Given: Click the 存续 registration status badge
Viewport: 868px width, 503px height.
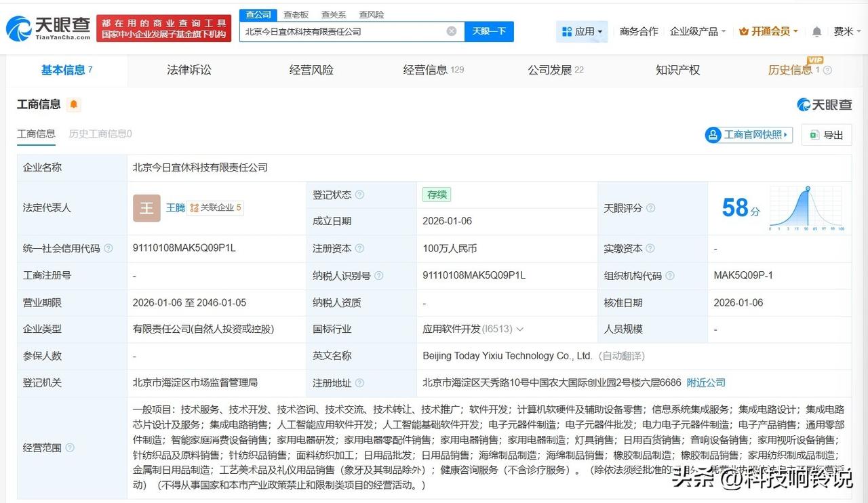Looking at the screenshot, I should (x=437, y=195).
